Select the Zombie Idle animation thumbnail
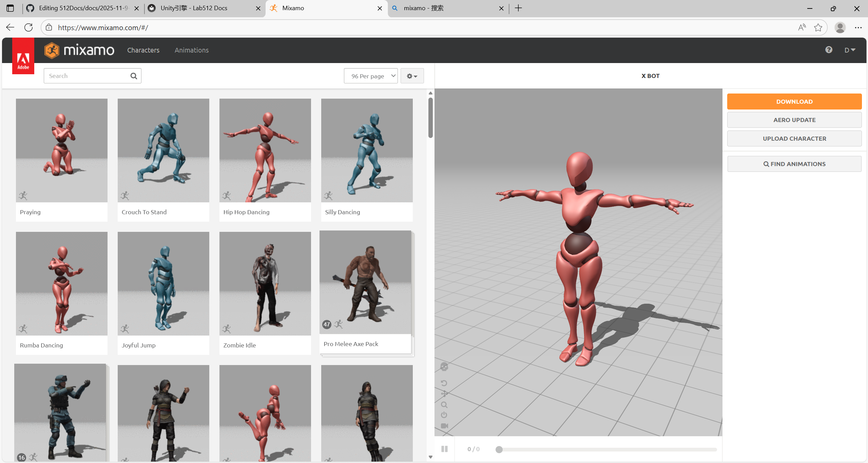This screenshot has width=868, height=463. tap(265, 284)
